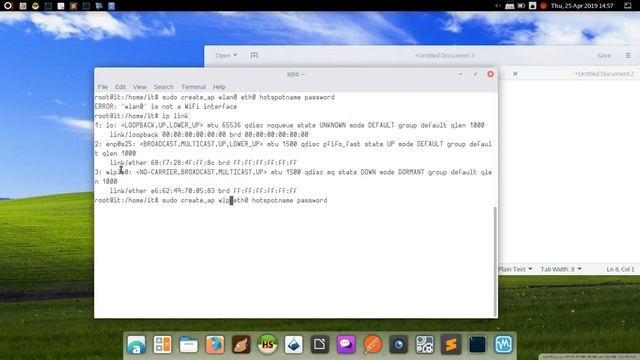Open the dark terminal icon in dock
Image resolution: width=640 pixels, height=360 pixels.
coord(477,344)
